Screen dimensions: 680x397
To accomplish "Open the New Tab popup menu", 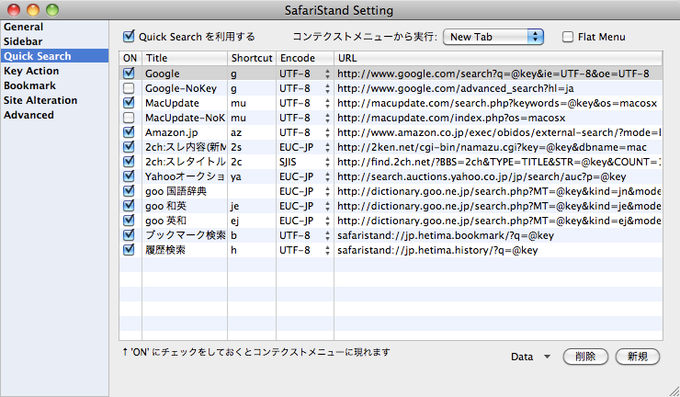I will tap(493, 37).
